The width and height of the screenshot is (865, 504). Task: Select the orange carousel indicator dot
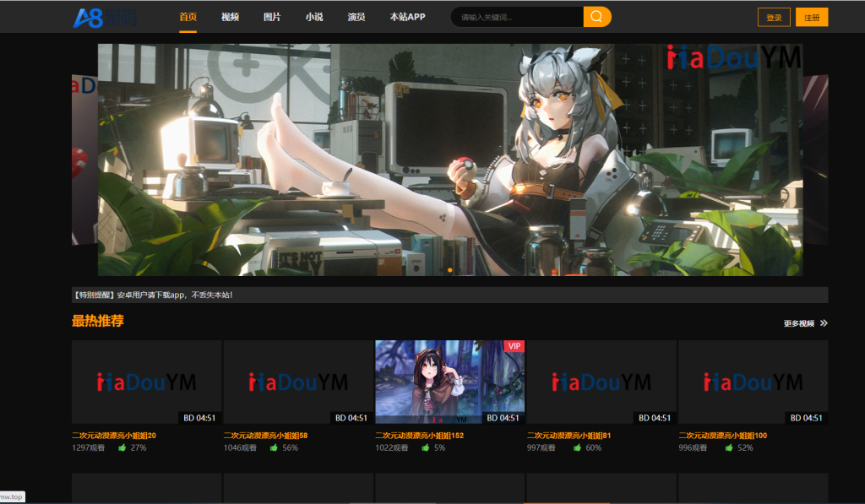click(x=450, y=270)
